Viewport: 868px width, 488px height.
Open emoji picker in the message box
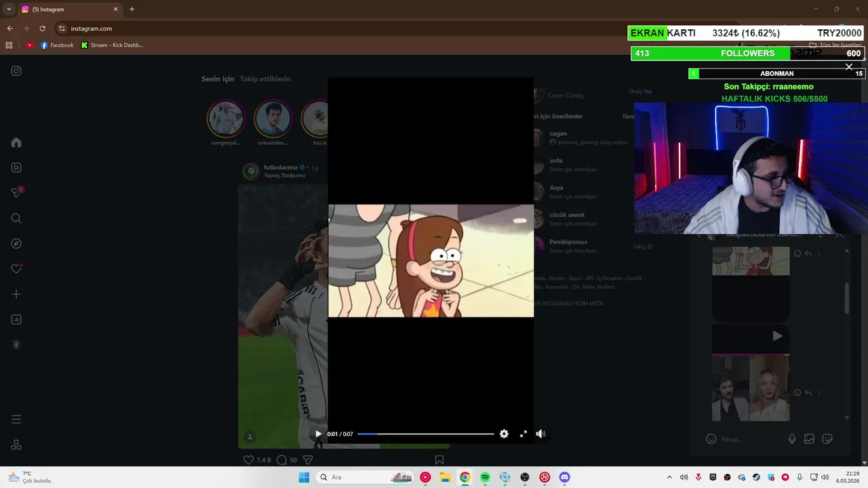coord(711,439)
